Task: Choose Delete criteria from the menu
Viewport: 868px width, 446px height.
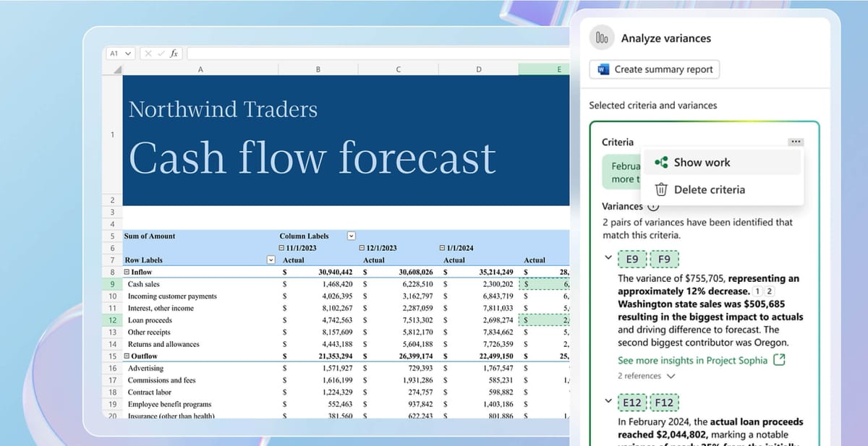Action: (x=721, y=189)
